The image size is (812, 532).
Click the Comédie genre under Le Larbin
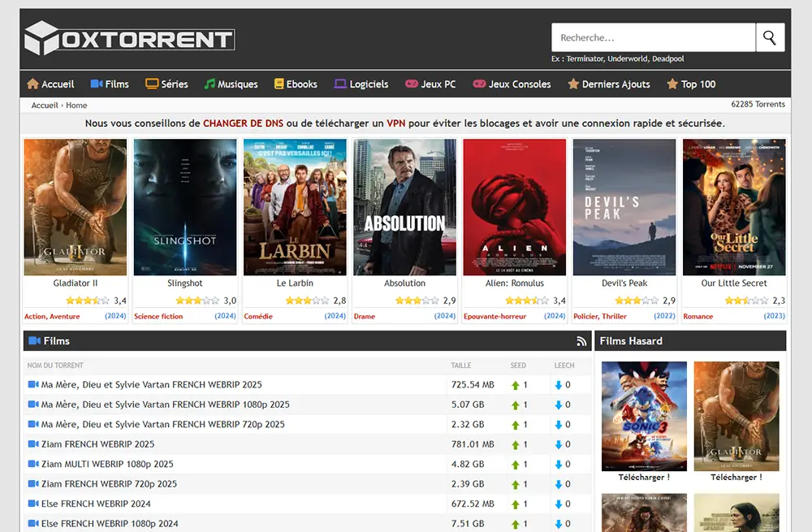tap(258, 316)
